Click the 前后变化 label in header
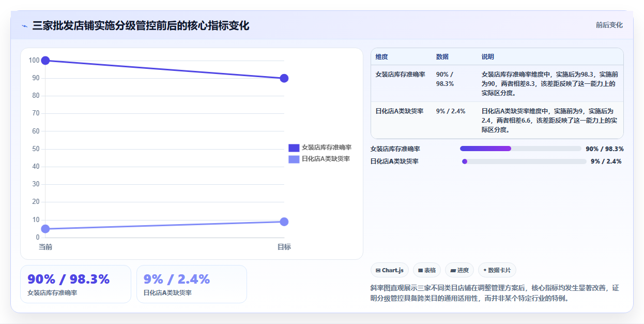 609,25
